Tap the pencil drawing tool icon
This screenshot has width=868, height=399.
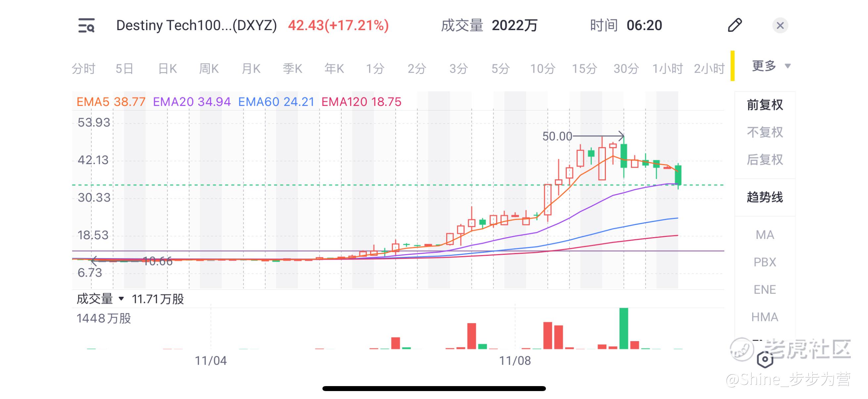(735, 25)
